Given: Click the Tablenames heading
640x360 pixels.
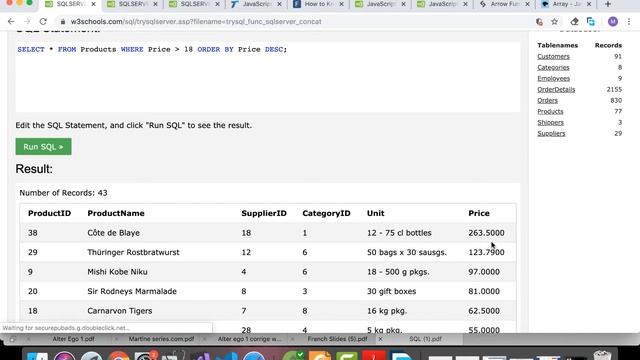Looking at the screenshot, I should pos(558,45).
